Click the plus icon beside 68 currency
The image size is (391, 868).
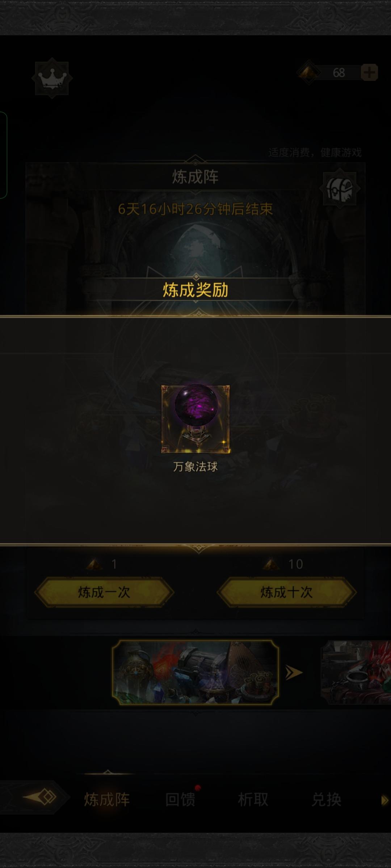pyautogui.click(x=369, y=72)
